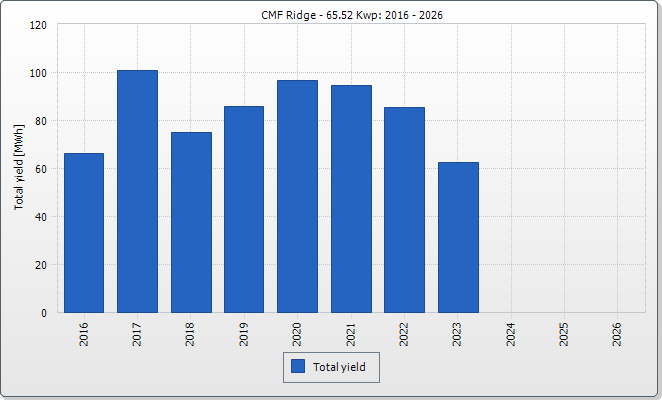Viewport: 662px width, 400px height.
Task: Click the 2016 total yield bar
Action: click(x=84, y=233)
